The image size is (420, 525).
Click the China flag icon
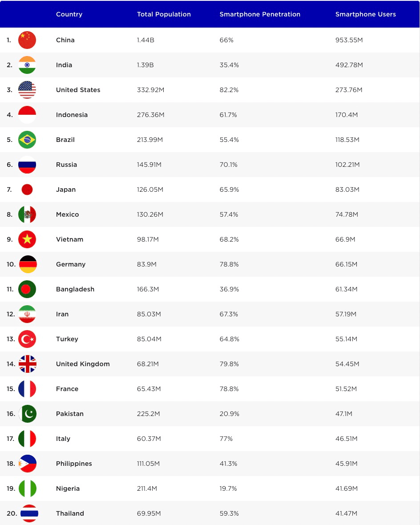pos(27,40)
